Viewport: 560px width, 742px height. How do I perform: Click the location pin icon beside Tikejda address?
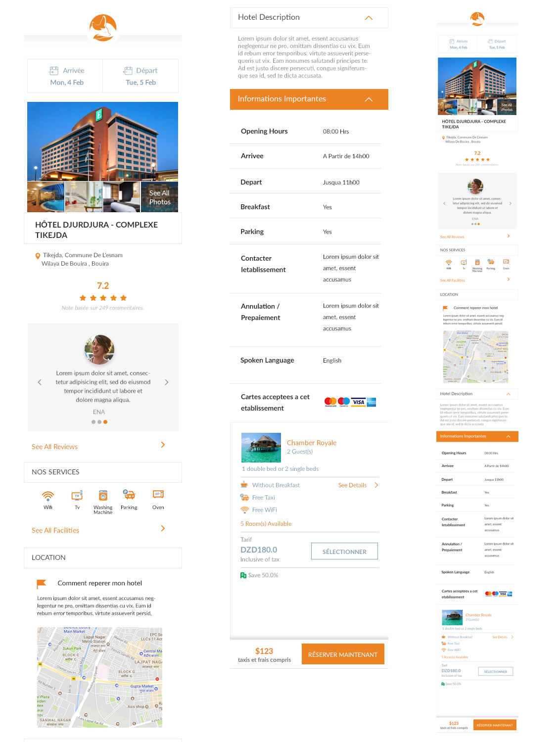point(38,256)
